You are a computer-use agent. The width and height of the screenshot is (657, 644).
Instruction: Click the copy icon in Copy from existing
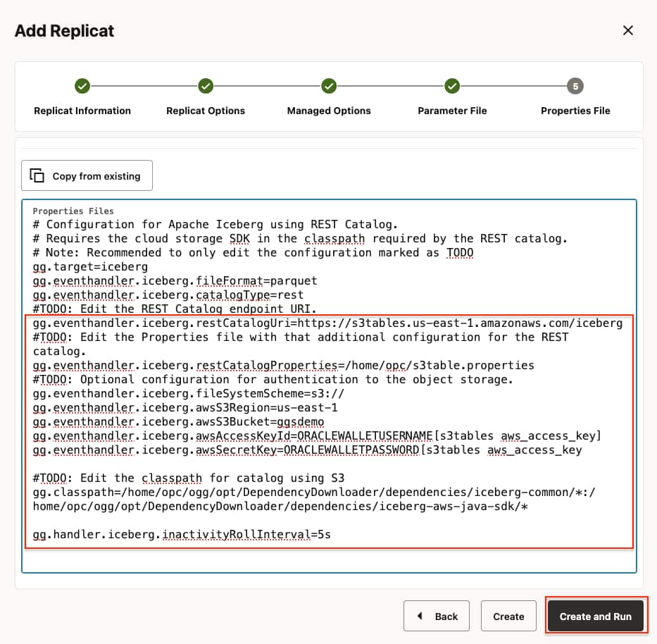(x=37, y=175)
